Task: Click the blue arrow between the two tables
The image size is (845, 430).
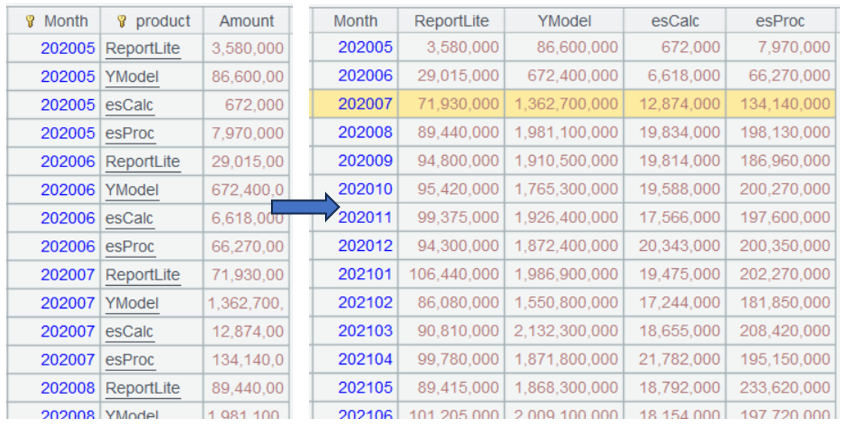Action: (305, 206)
